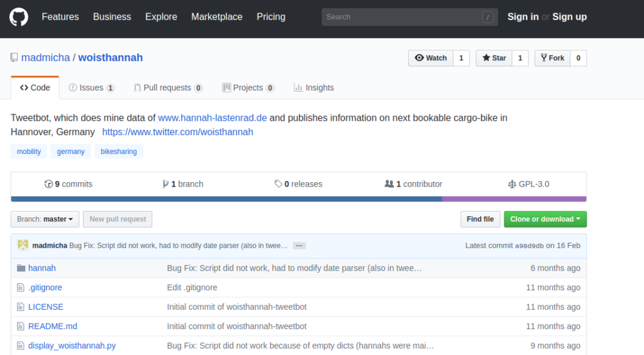644x355 pixels.
Task: Focus the Search input field
Action: [409, 17]
